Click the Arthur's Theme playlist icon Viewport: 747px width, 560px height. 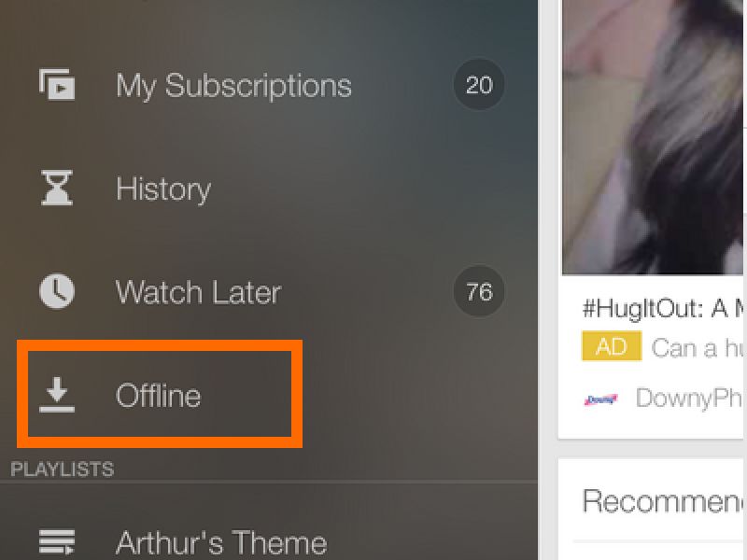tap(57, 540)
